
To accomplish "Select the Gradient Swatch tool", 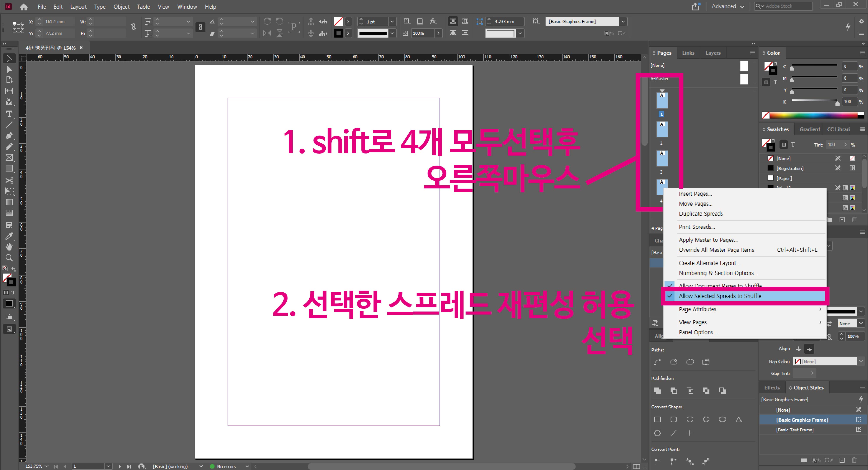I will click(x=9, y=202).
